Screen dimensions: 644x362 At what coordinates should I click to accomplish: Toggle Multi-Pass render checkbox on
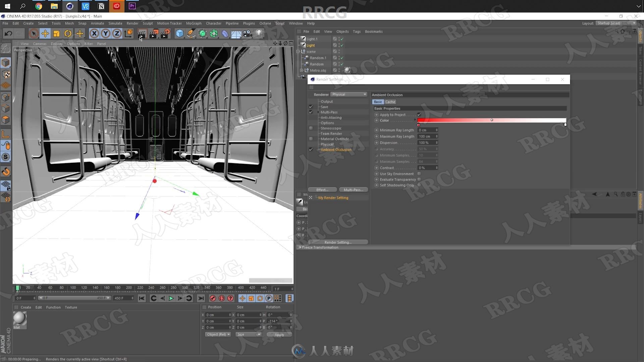pyautogui.click(x=311, y=112)
